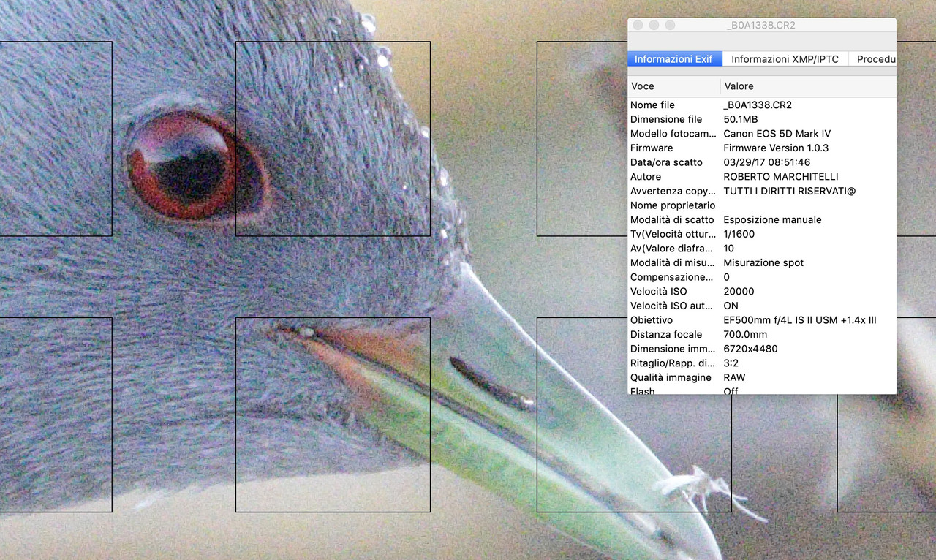The image size is (936, 560).
Task: Select the TUTTI I DIRITTI RISERVATI@ value
Action: coord(789,191)
